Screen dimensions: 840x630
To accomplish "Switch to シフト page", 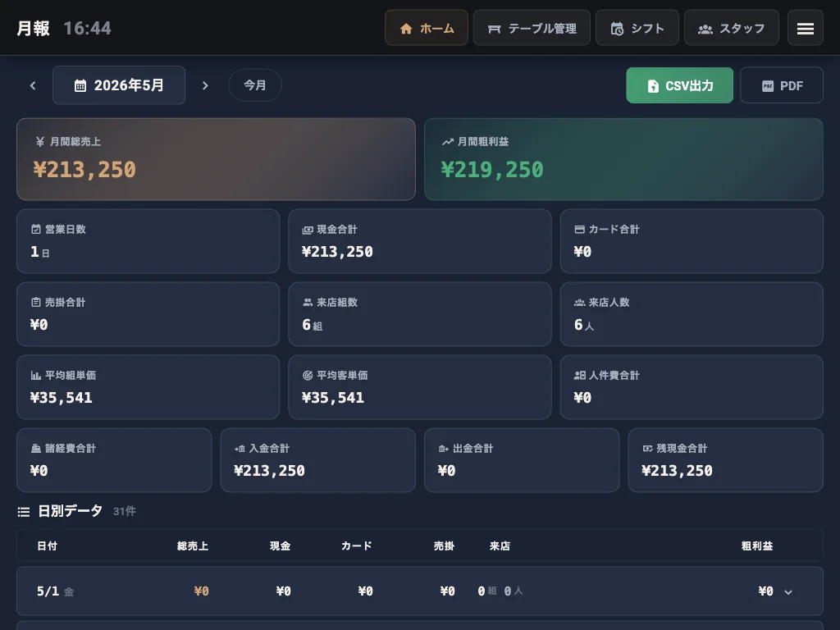I will click(x=637, y=29).
